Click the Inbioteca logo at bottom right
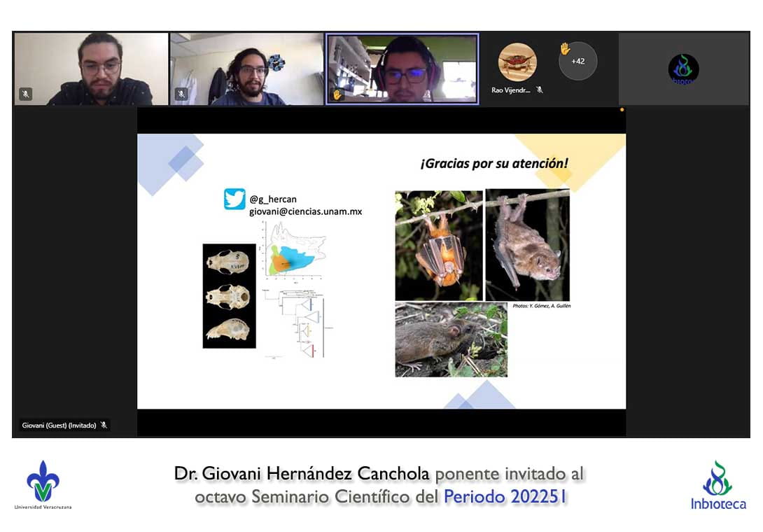 [717, 485]
